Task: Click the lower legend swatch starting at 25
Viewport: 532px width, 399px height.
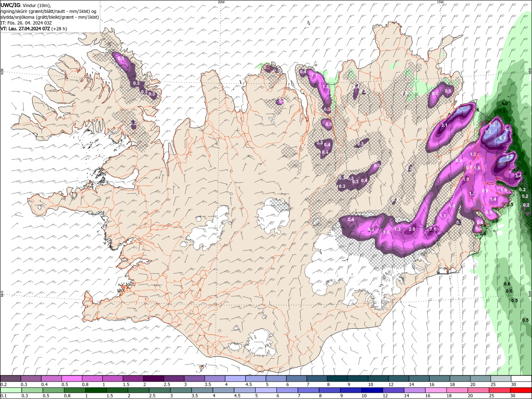Action: [x=500, y=390]
